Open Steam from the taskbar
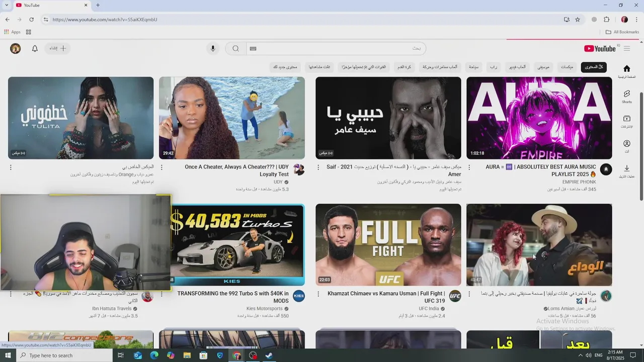Screen dimensions: 644x362 (269, 355)
